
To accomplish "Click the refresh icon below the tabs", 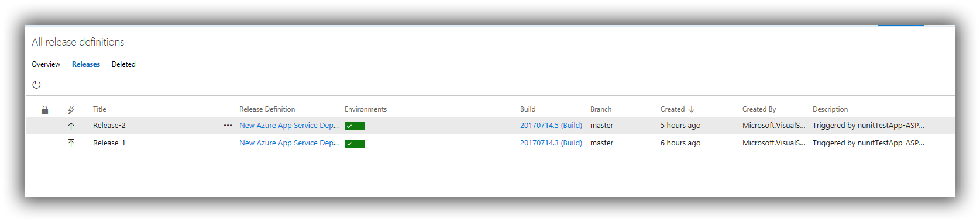I will (36, 85).
